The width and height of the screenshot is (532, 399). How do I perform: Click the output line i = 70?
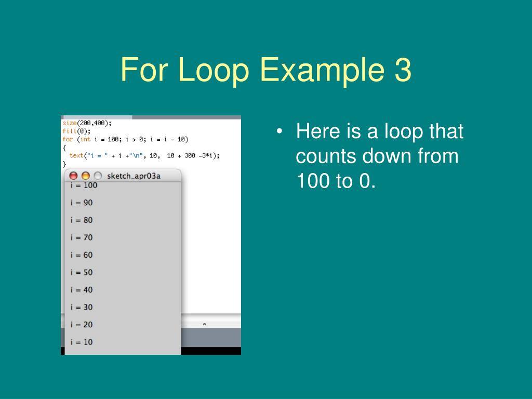[82, 237]
